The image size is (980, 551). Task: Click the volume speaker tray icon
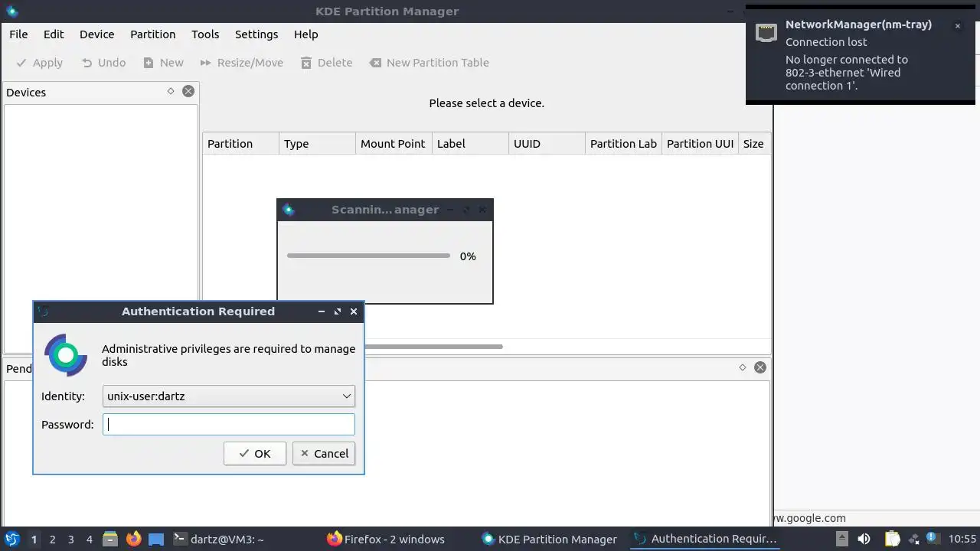[864, 539]
